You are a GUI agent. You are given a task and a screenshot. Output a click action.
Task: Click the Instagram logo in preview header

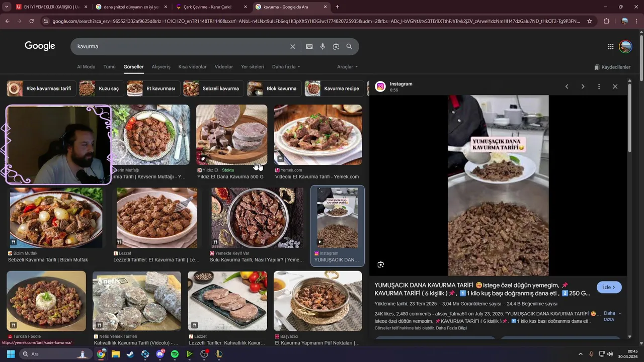(x=380, y=86)
